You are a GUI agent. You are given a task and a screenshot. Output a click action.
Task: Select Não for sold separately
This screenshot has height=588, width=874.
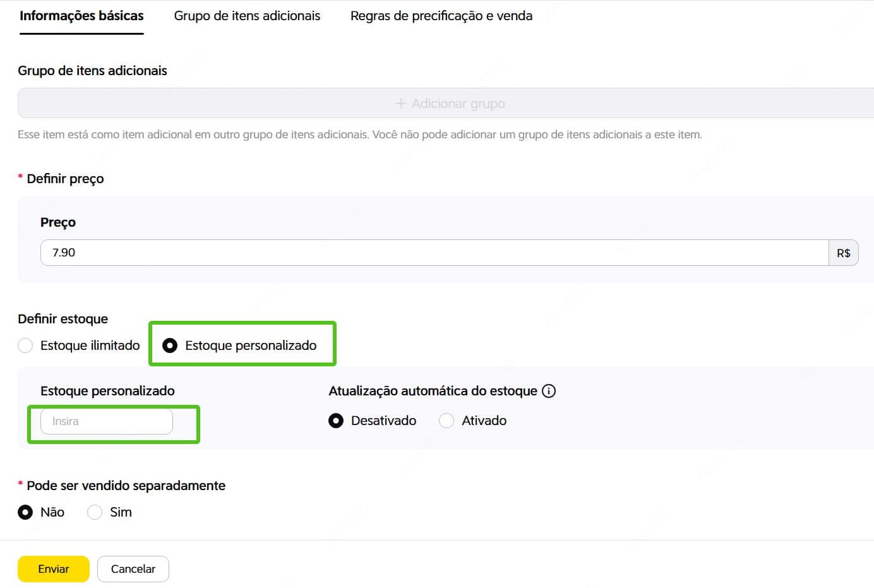coord(25,512)
